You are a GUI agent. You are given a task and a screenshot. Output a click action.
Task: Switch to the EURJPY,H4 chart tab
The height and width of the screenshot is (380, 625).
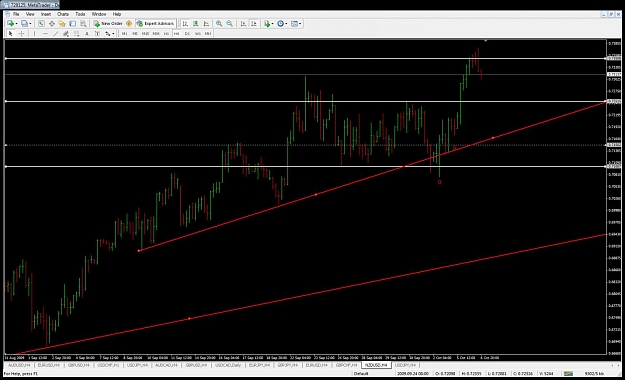259,365
